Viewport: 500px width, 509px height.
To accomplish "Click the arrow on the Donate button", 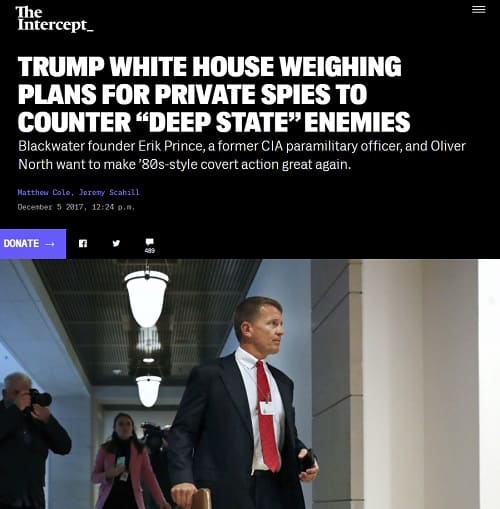I will [50, 244].
